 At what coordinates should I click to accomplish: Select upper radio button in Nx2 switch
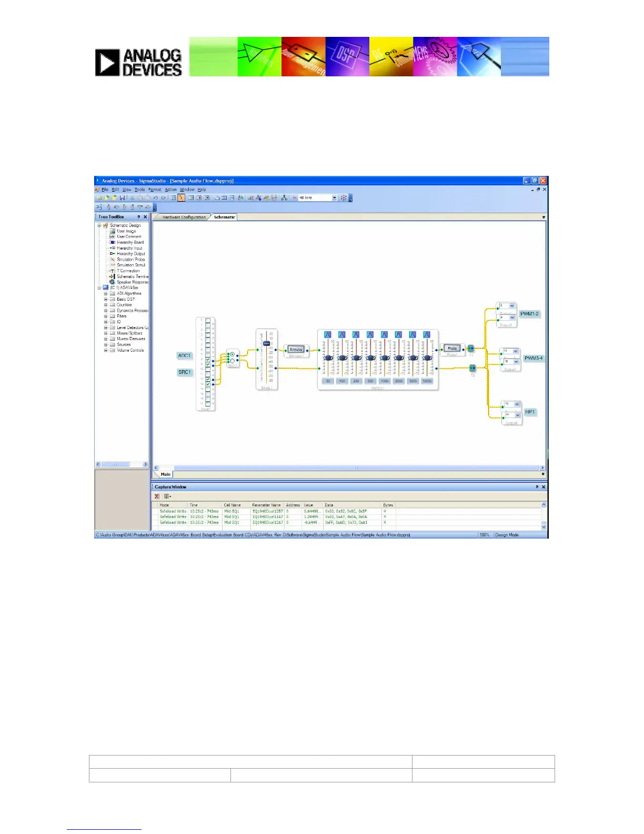(x=233, y=354)
